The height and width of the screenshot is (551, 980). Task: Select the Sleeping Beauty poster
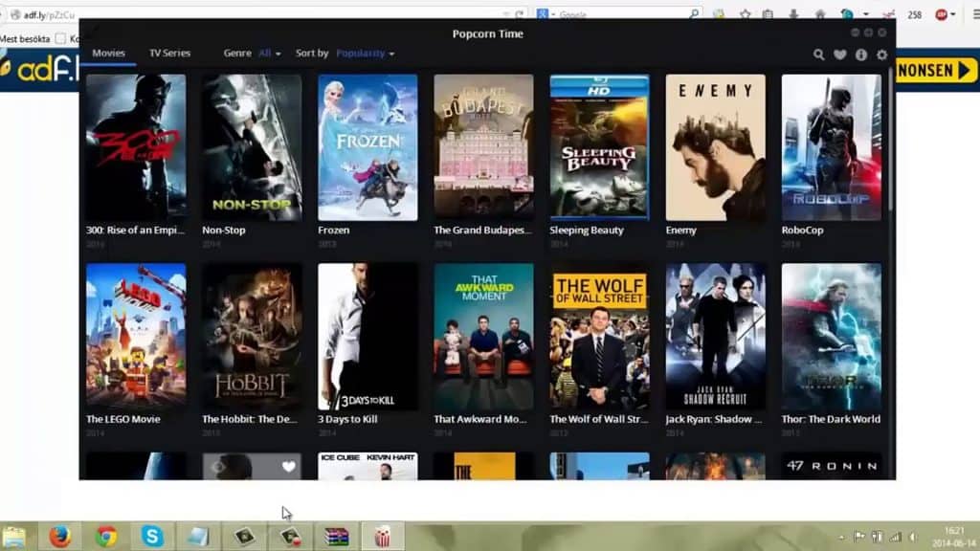(599, 147)
